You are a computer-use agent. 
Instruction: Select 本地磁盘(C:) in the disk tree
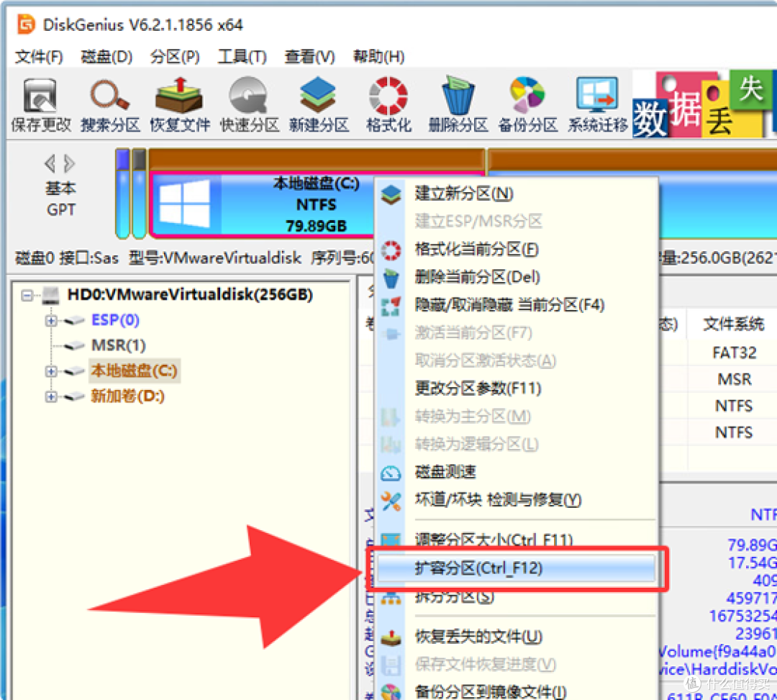pyautogui.click(x=134, y=371)
